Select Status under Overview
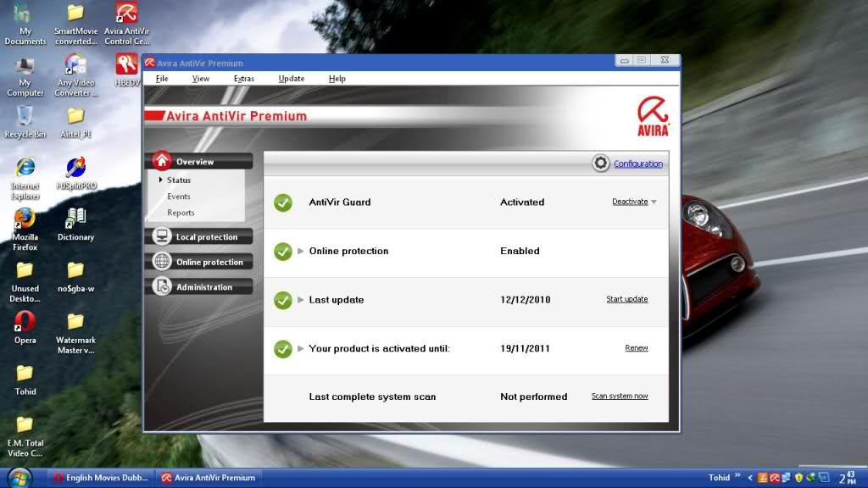The width and height of the screenshot is (868, 488). (x=178, y=180)
